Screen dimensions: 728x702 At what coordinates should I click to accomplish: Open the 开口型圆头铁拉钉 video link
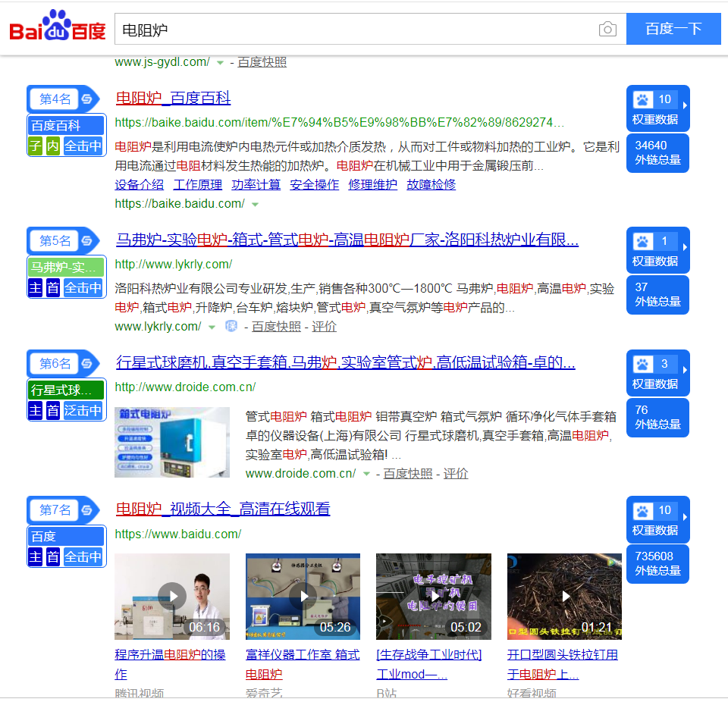563,664
